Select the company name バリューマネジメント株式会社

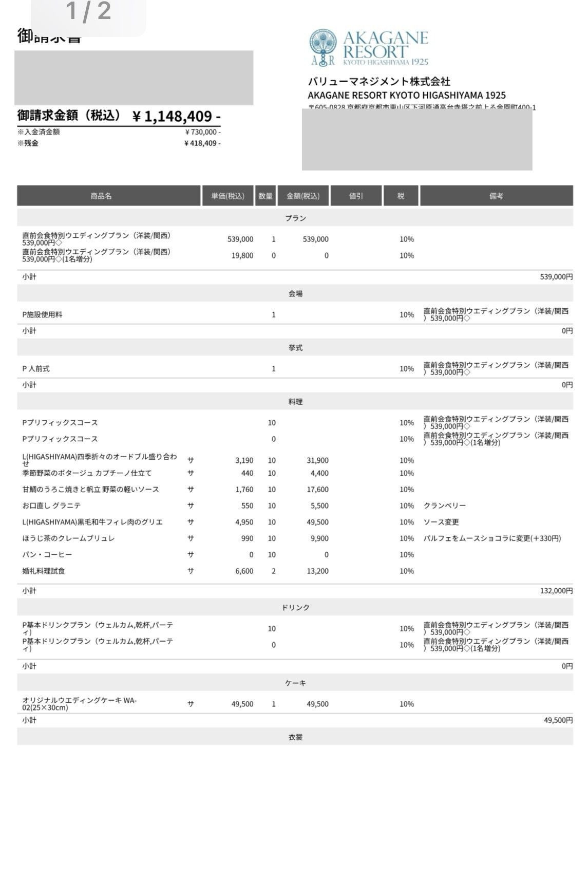pos(379,81)
